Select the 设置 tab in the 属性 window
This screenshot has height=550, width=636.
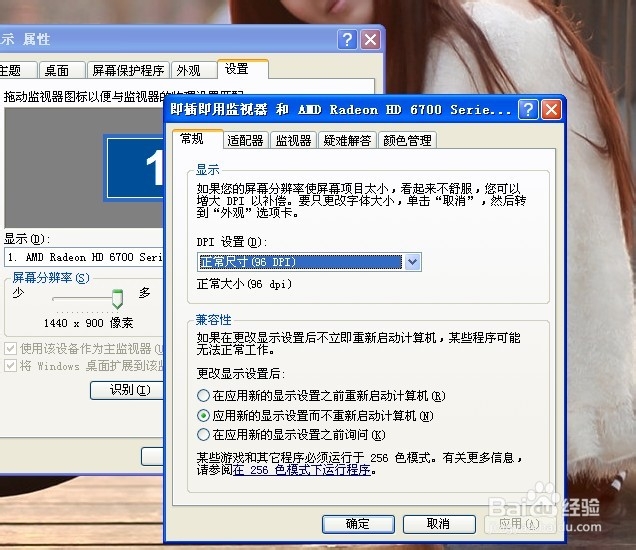click(243, 69)
